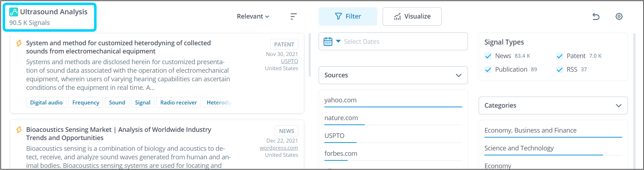Uncheck the Publication signal type
Screen dimensions: 644x170
pyautogui.click(x=488, y=69)
